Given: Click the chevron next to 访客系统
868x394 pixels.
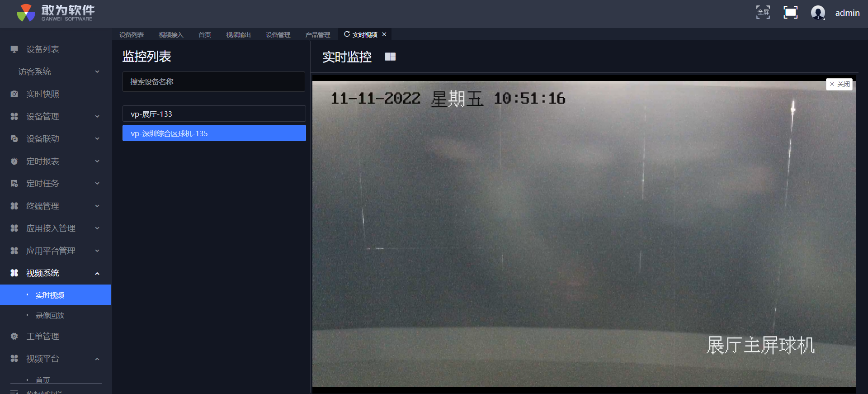Looking at the screenshot, I should [x=97, y=71].
